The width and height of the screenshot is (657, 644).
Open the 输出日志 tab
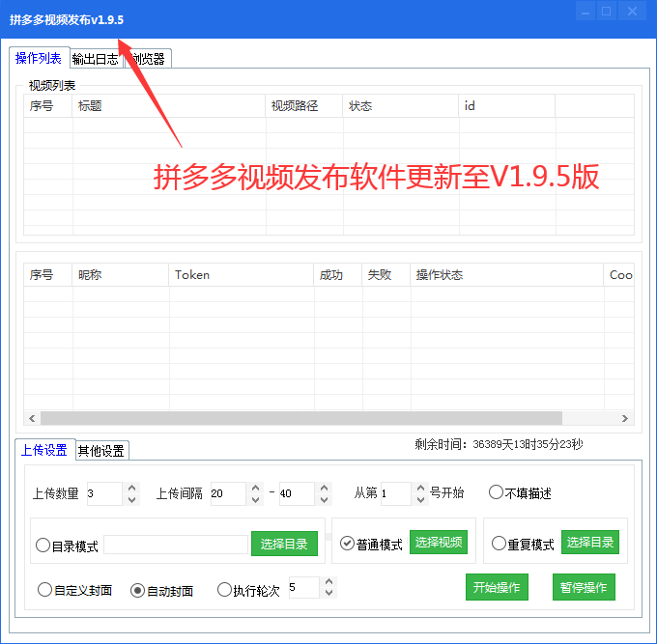point(96,59)
